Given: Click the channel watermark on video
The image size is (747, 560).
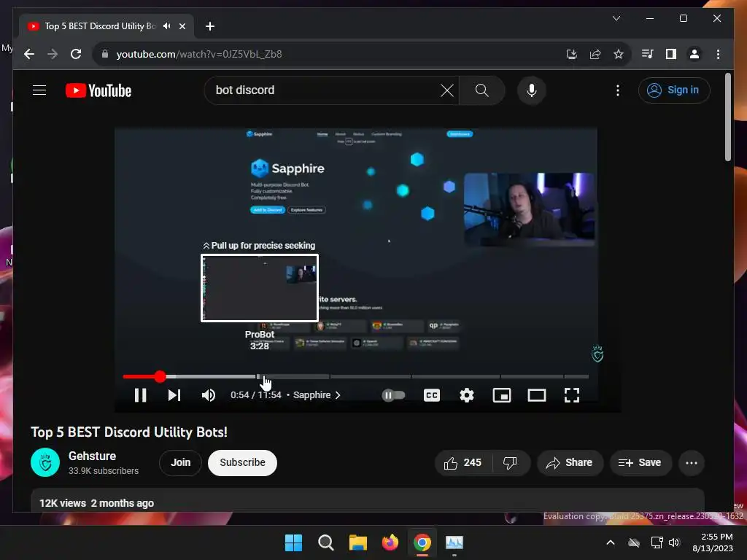Looking at the screenshot, I should coord(597,354).
